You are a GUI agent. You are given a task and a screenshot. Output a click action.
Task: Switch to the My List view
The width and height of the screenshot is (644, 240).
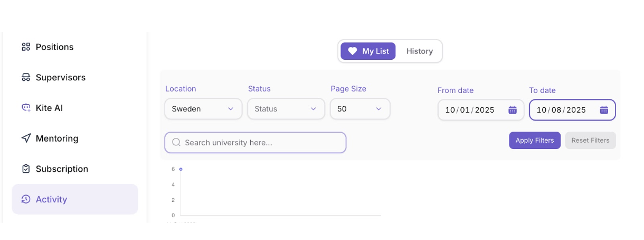point(368,51)
